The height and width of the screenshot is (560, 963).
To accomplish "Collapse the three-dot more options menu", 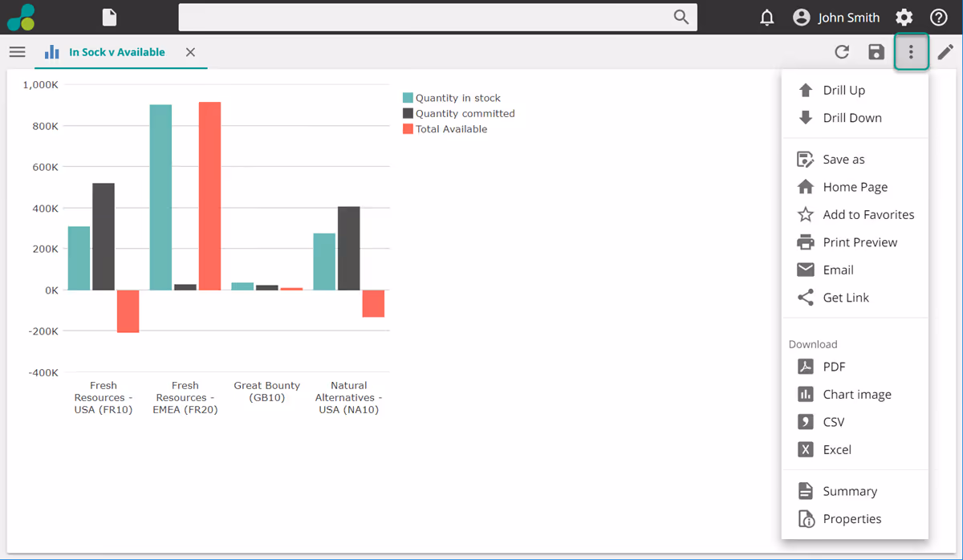I will coord(911,52).
